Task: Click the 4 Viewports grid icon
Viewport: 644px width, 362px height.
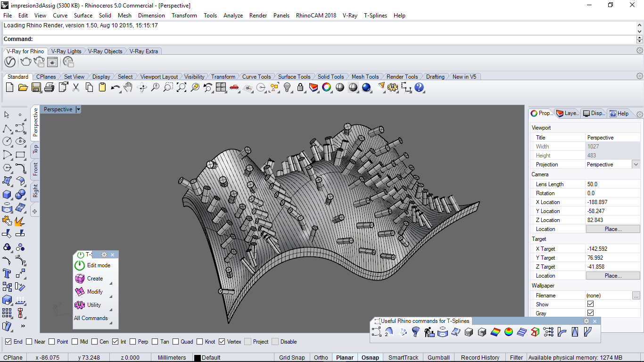Action: point(221,87)
